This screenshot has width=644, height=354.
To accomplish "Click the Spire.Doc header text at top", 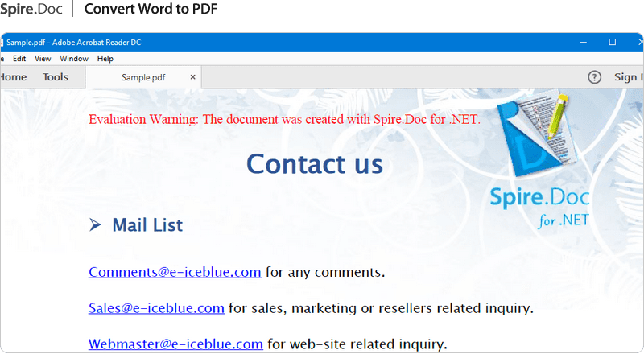I will tap(31, 9).
